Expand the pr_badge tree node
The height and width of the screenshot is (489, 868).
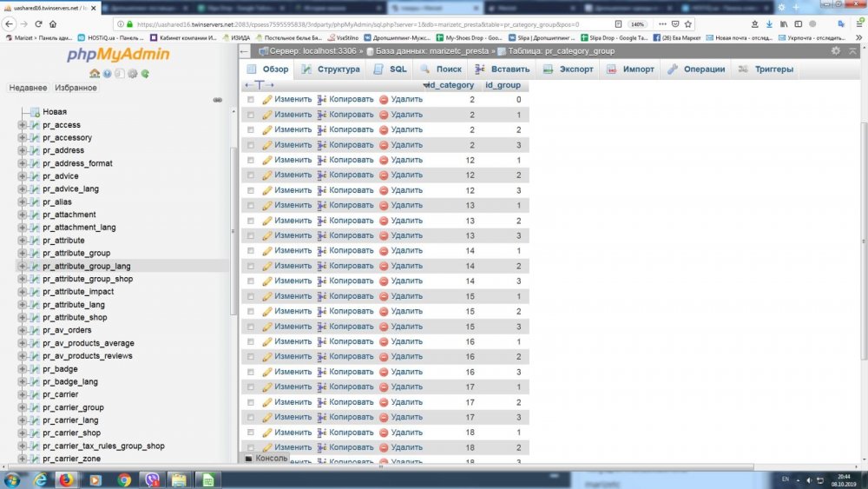pyautogui.click(x=23, y=369)
